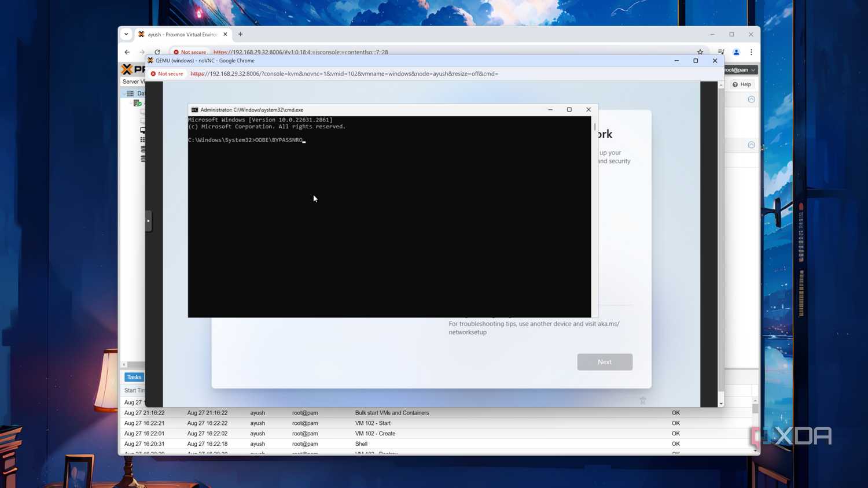Open a new Chrome tab
Viewport: 868px width, 488px height.
click(x=241, y=34)
